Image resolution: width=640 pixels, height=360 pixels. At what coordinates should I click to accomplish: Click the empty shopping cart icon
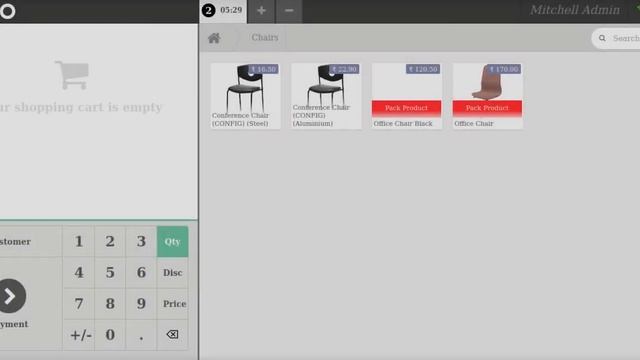pos(72,75)
